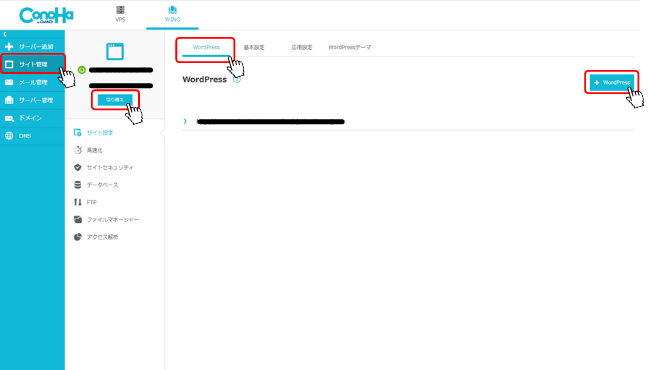The width and height of the screenshot is (660, 370).
Task: Select サイト設定 submenu item
Action: (x=99, y=133)
